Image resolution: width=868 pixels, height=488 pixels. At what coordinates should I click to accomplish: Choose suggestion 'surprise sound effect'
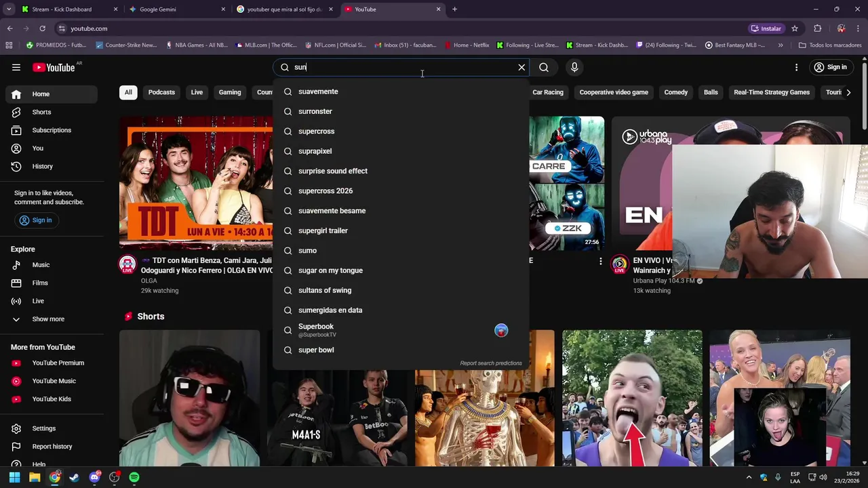click(x=401, y=171)
